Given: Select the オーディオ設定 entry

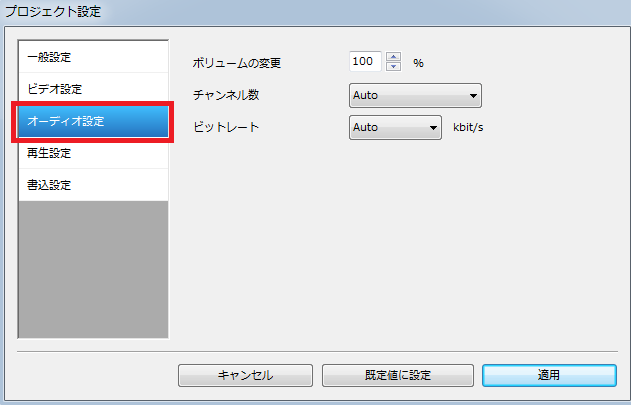Looking at the screenshot, I should tap(93, 121).
